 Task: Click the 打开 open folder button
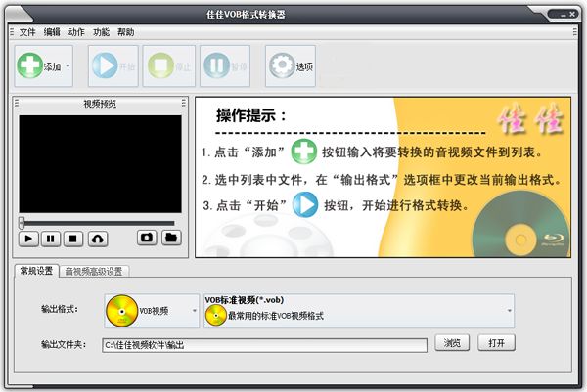coord(496,342)
